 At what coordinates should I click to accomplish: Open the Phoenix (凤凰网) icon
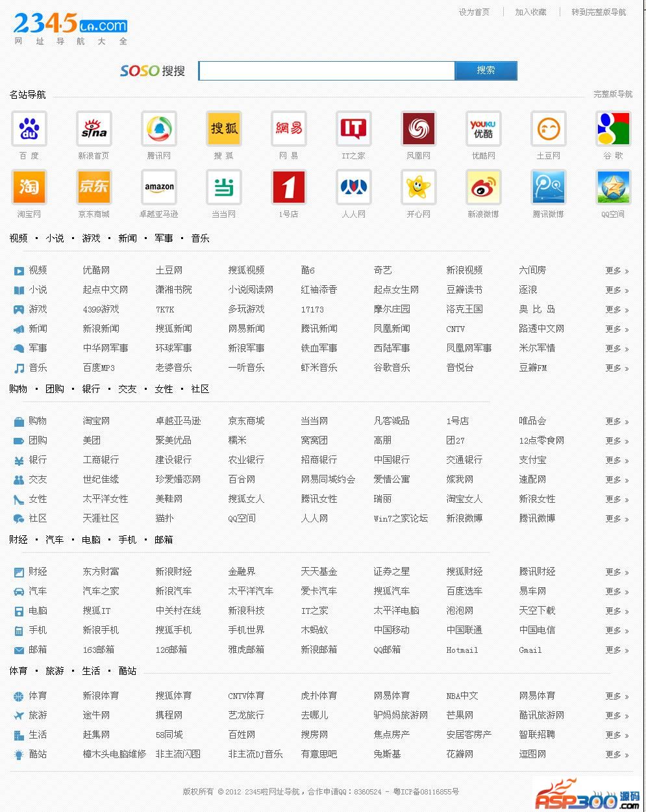[419, 129]
